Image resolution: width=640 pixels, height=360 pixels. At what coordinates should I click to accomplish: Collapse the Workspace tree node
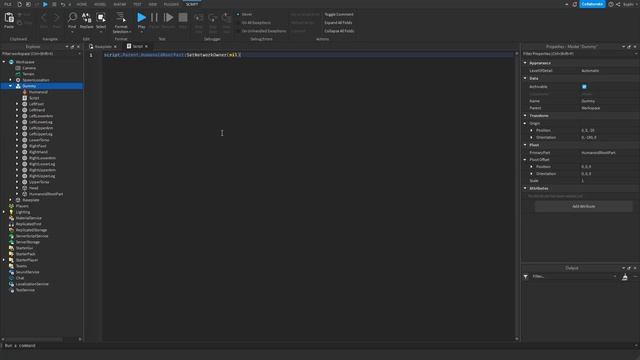(4, 62)
